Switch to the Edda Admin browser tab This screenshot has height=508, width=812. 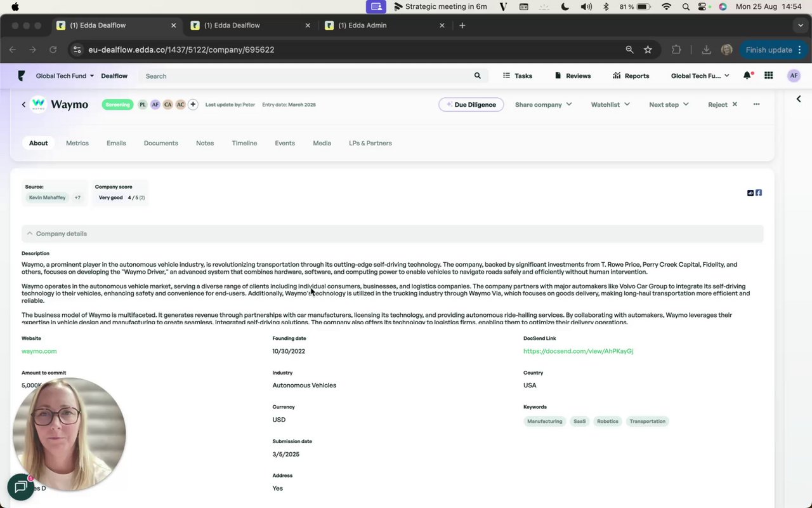[386, 25]
